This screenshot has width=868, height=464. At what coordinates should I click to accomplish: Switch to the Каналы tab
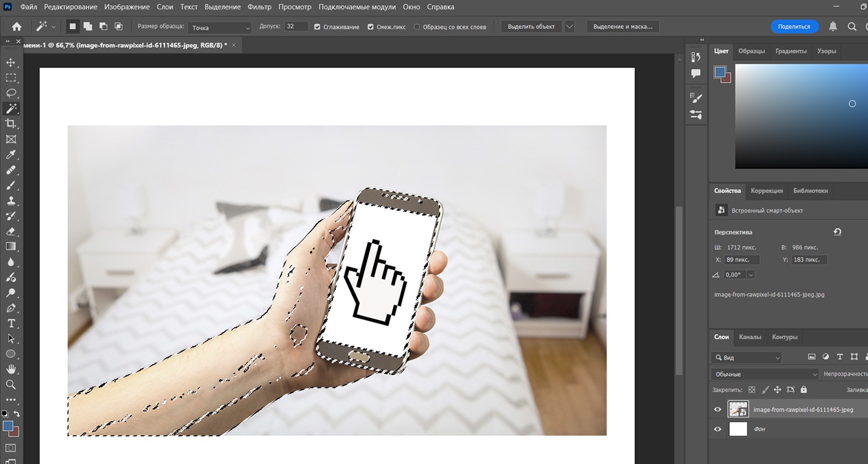point(750,337)
